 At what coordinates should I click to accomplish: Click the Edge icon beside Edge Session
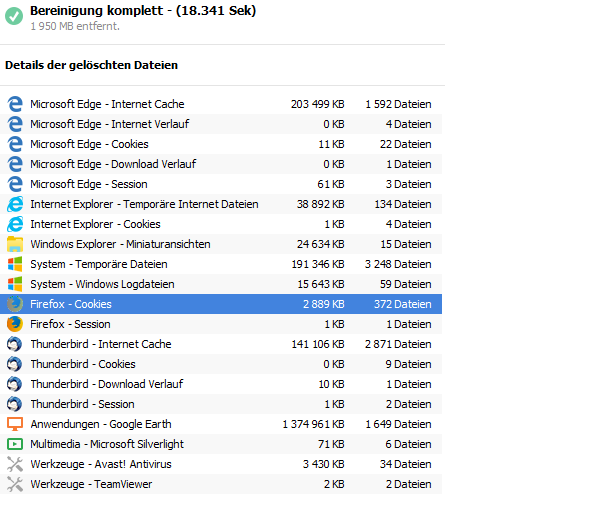pyautogui.click(x=15, y=184)
